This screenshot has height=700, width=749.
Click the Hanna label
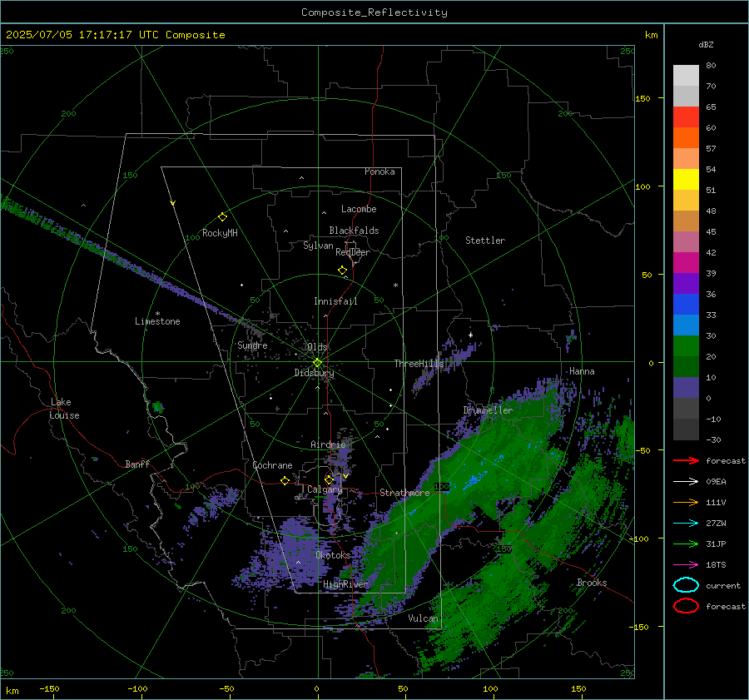(x=582, y=371)
